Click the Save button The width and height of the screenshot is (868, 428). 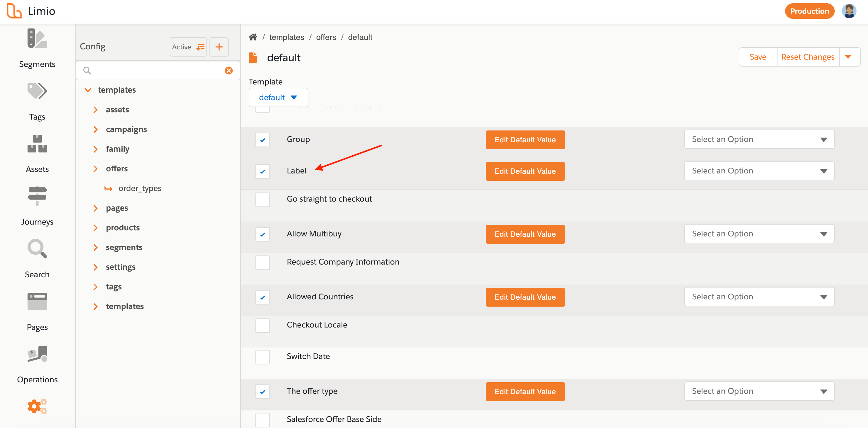(x=758, y=57)
